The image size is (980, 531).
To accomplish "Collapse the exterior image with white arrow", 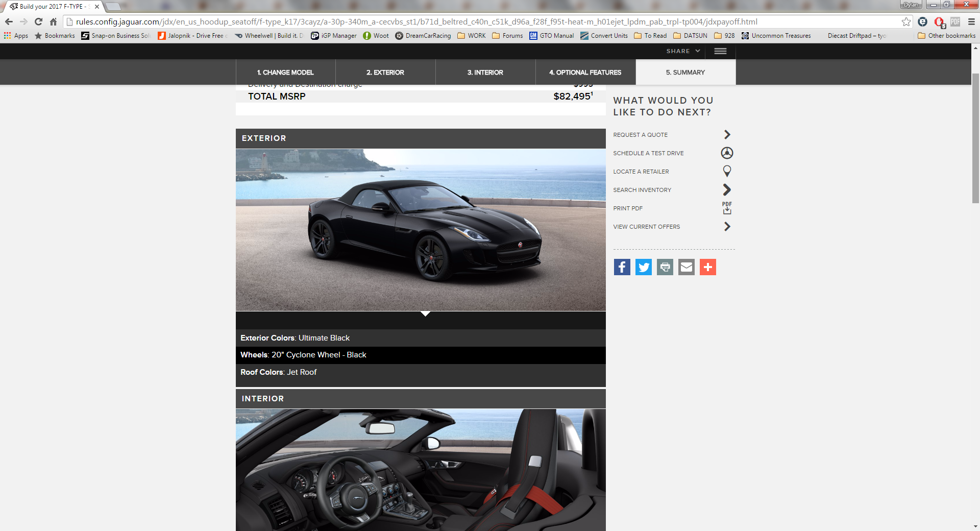I will 425,314.
